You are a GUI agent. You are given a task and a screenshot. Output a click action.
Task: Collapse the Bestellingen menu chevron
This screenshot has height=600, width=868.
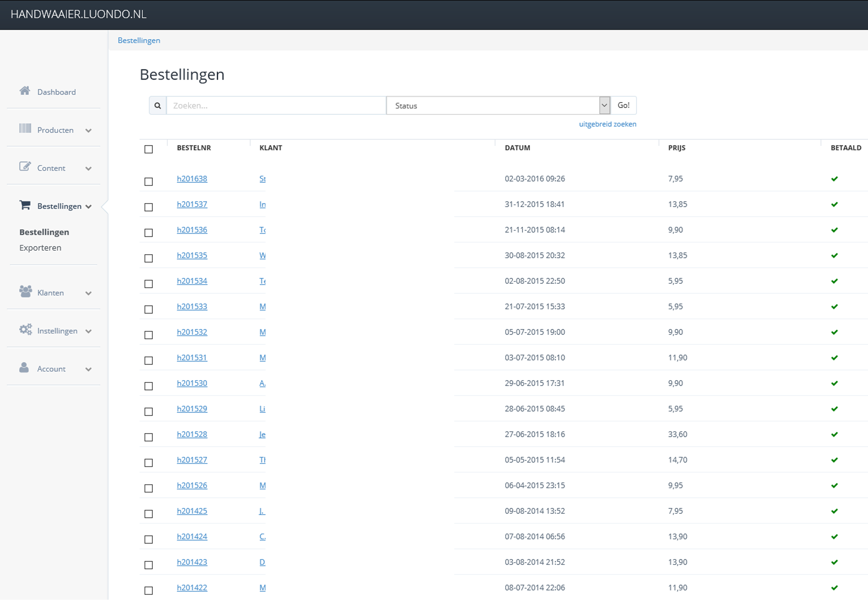tap(88, 207)
